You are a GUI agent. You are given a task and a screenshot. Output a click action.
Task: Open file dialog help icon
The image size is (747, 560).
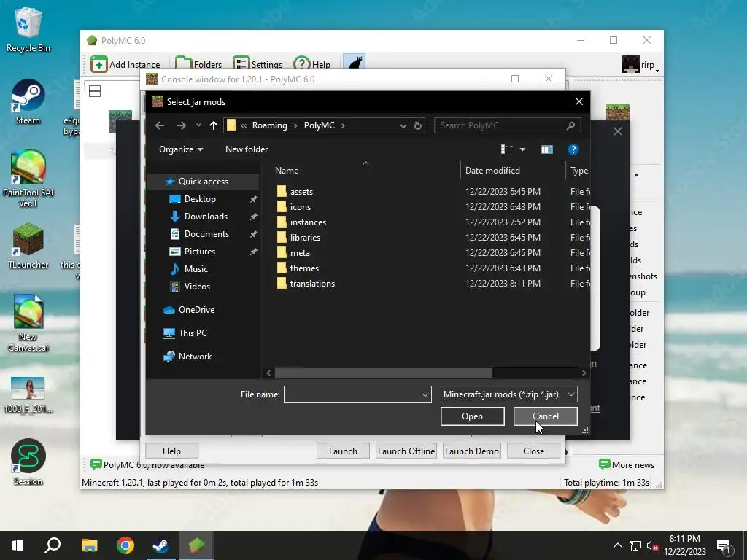click(573, 149)
